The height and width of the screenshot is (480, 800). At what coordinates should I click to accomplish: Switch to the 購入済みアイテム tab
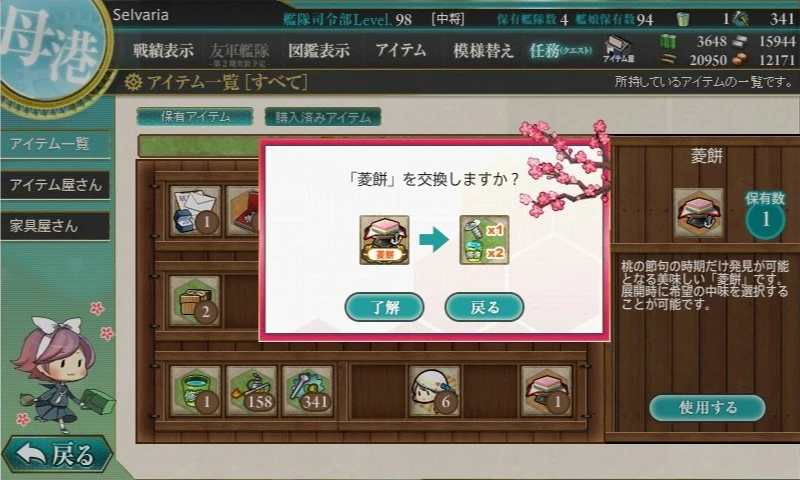(322, 117)
